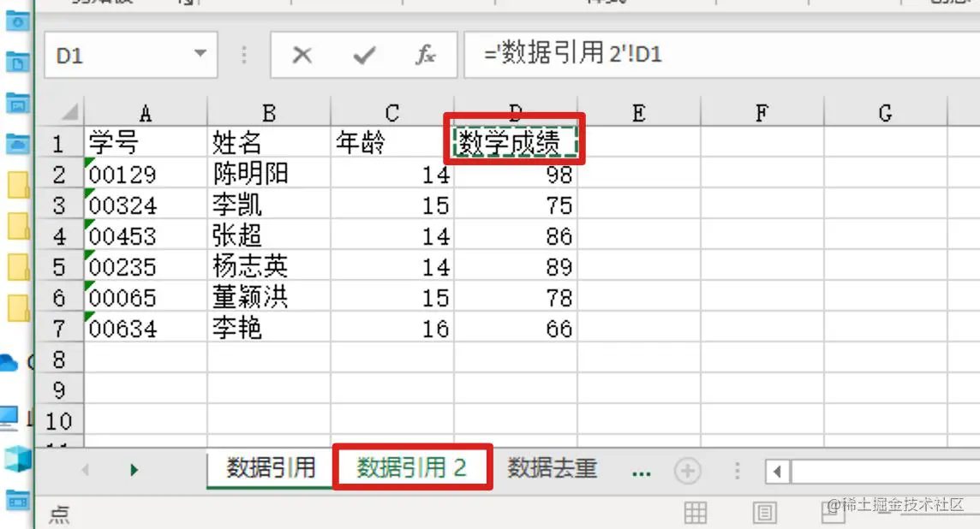The width and height of the screenshot is (980, 529).
Task: Click the formula bar options dots handle
Action: (244, 55)
